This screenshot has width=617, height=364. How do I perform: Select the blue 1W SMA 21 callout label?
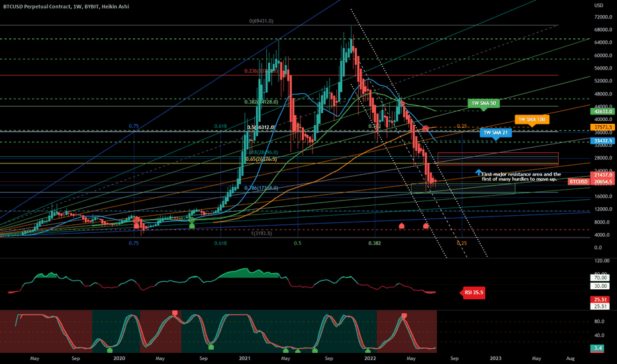pyautogui.click(x=495, y=133)
